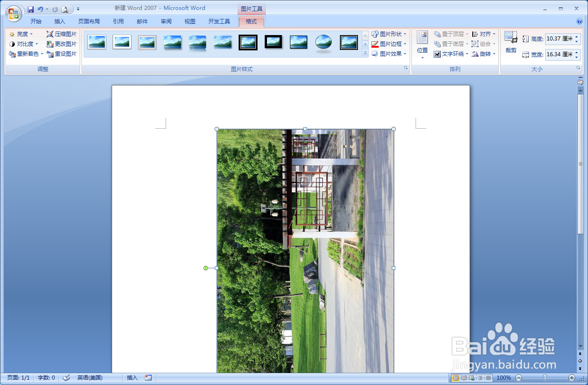Select the 格式 picture tools tab

[x=251, y=21]
